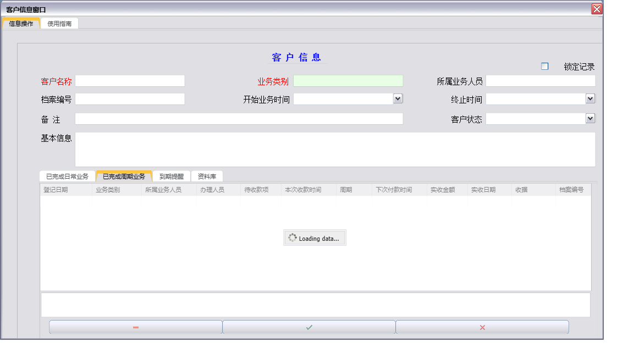This screenshot has width=623, height=364.
Task: Click the 客户名称 input field
Action: tap(130, 80)
